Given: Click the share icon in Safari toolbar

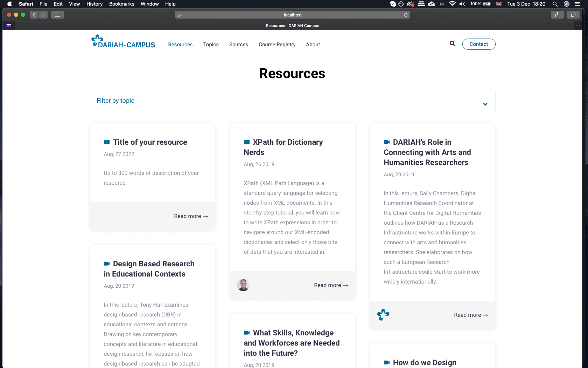Looking at the screenshot, I should [x=557, y=15].
